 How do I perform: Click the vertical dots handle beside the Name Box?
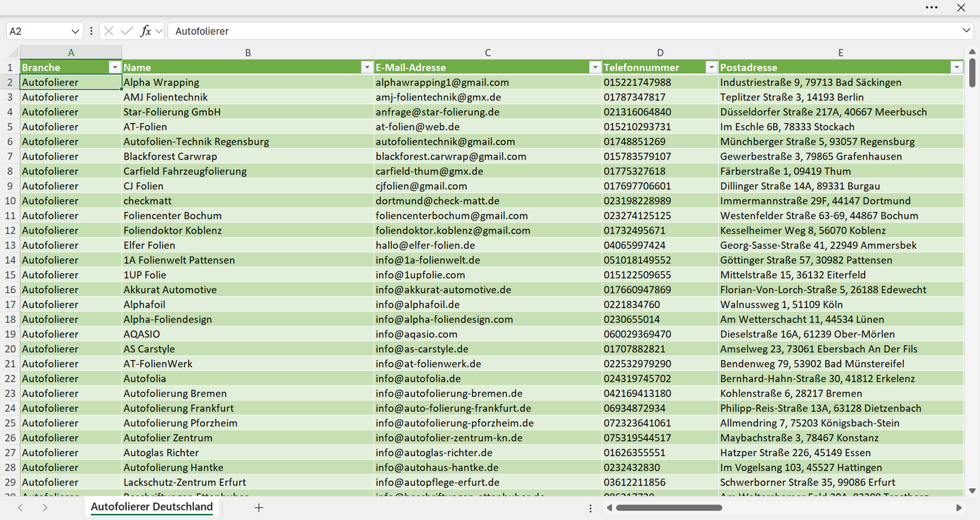91,31
